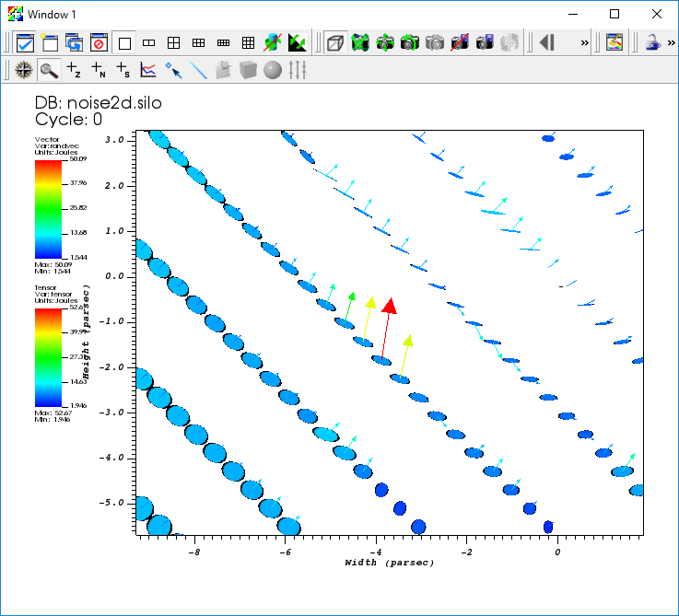Viewport: 679px width, 616px height.
Task: Recenter the view with arrows camera icon
Action: 385,43
